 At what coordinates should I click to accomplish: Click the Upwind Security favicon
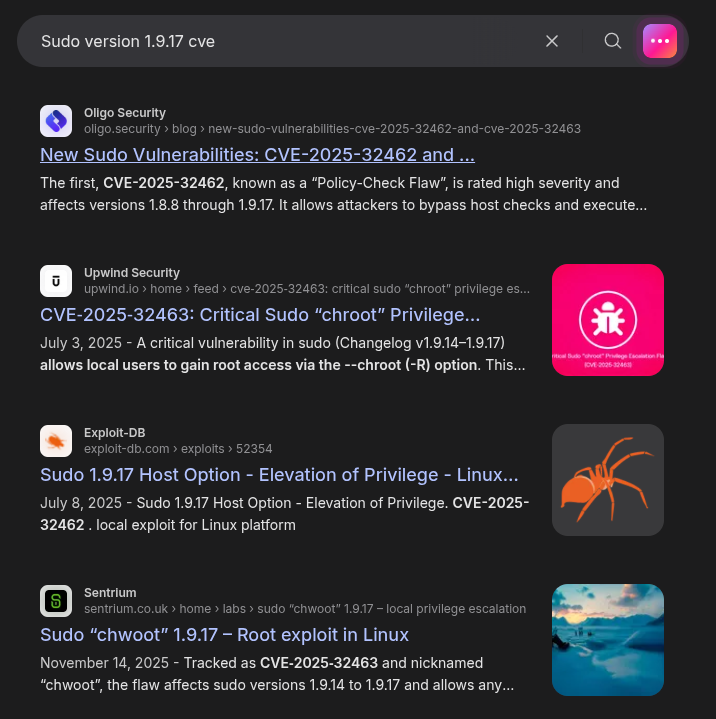(56, 281)
